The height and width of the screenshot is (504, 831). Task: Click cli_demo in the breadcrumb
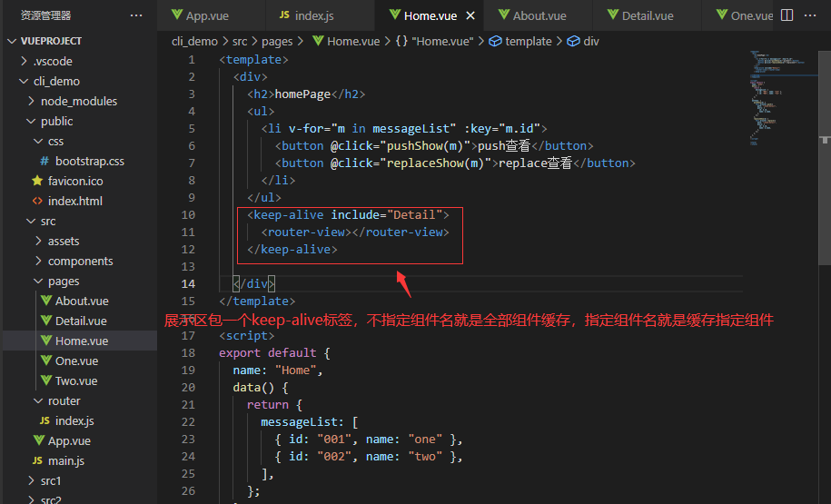pos(194,42)
